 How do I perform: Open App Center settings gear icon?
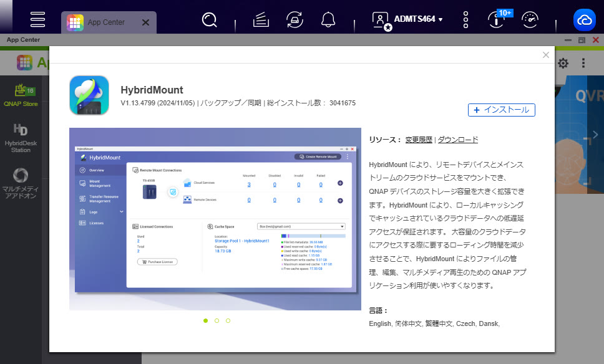pyautogui.click(x=563, y=63)
